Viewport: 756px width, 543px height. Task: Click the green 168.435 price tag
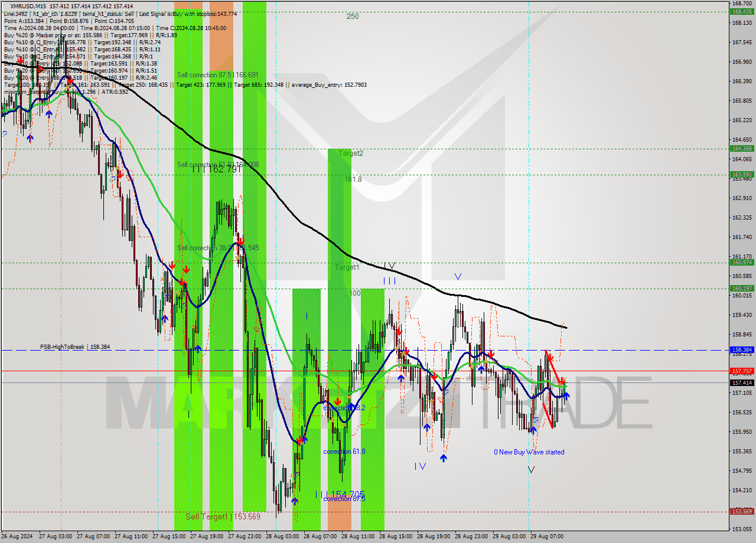click(x=742, y=11)
